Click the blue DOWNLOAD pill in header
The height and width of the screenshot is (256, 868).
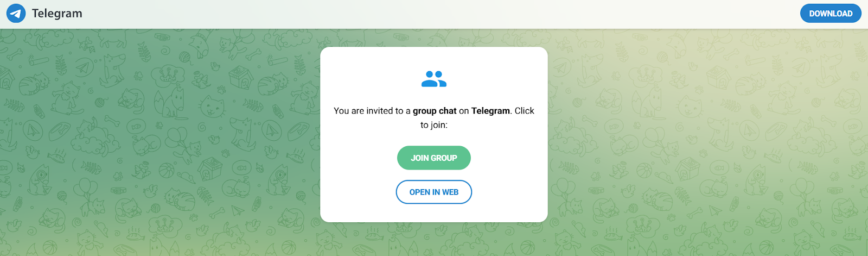831,14
